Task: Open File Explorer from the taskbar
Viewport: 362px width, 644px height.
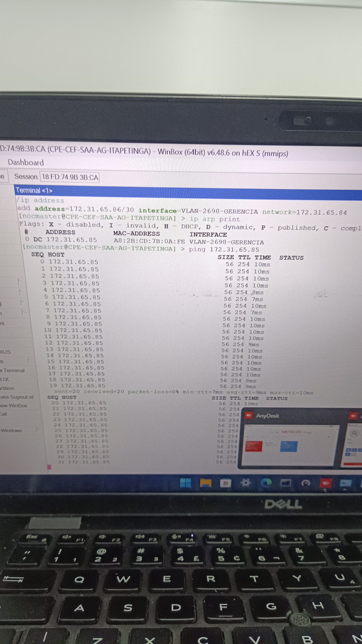Action: pyautogui.click(x=205, y=483)
